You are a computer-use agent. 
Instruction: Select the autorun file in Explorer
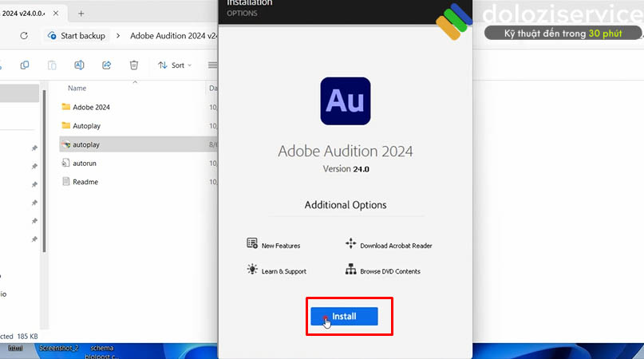pyautogui.click(x=85, y=164)
